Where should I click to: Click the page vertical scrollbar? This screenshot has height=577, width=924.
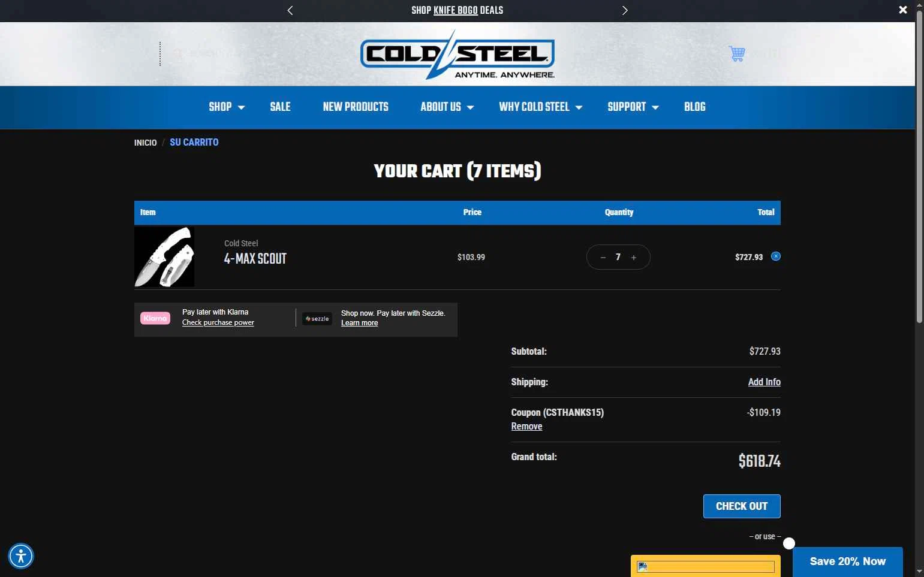[x=919, y=168]
